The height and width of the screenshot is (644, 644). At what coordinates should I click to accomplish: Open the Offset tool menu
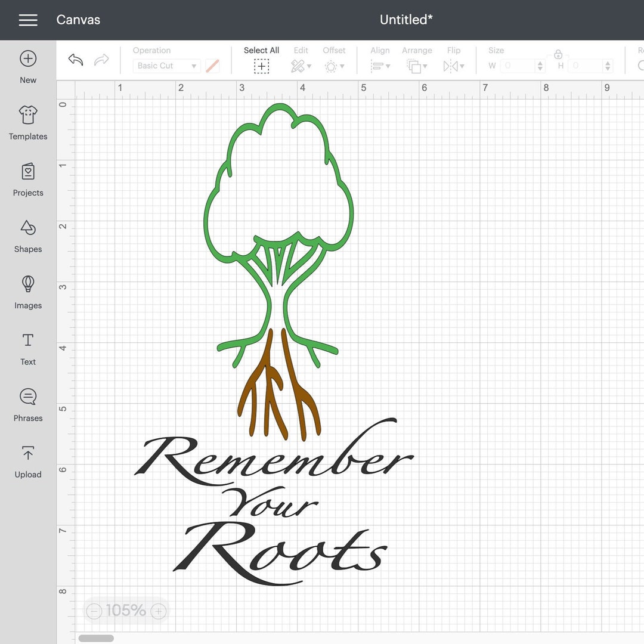pyautogui.click(x=334, y=66)
